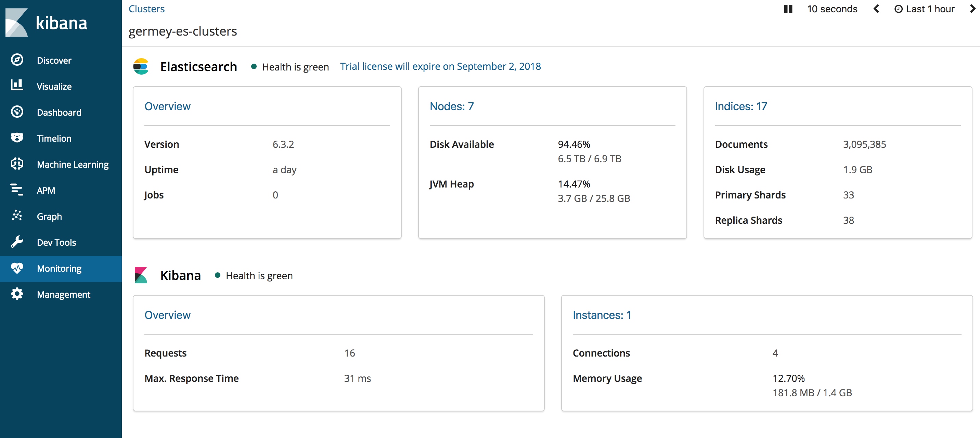Click the Kibana logo icon in sidebar
The width and height of the screenshot is (980, 438).
pyautogui.click(x=16, y=23)
